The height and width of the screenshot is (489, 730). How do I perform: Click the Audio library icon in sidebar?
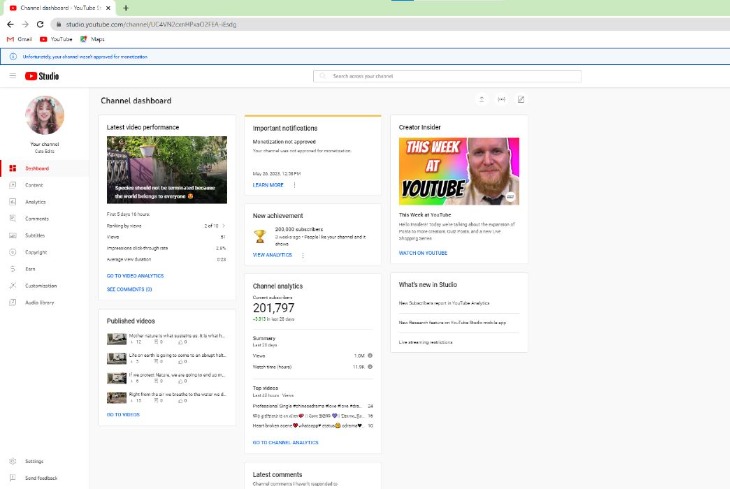point(13,302)
